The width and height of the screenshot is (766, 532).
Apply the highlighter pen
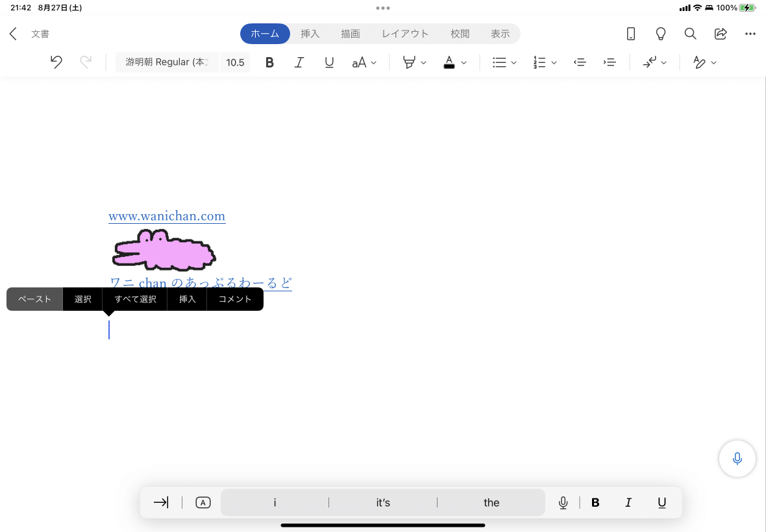click(409, 62)
